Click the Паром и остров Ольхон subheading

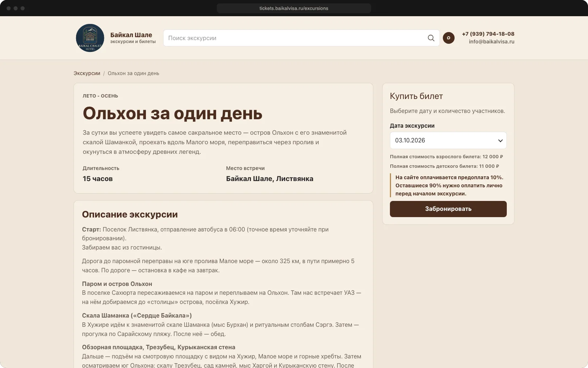(x=117, y=284)
